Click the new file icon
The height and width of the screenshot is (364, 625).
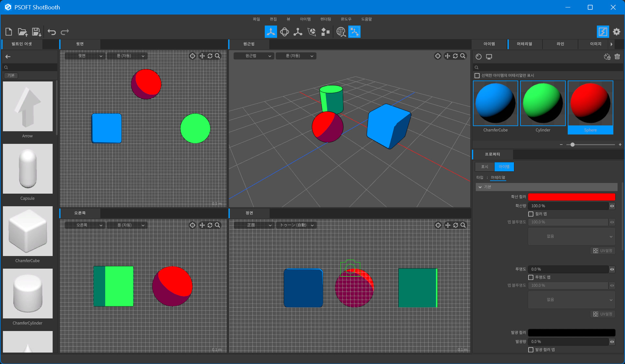9,32
